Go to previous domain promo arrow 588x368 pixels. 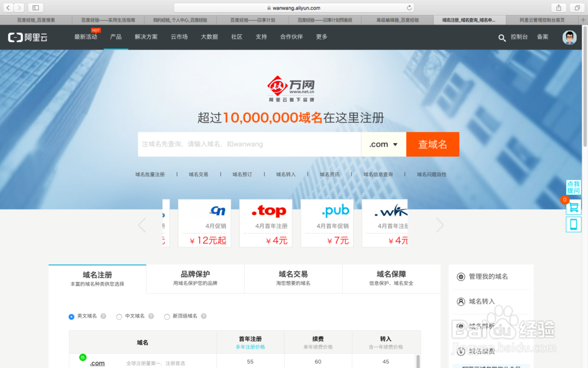tap(142, 225)
